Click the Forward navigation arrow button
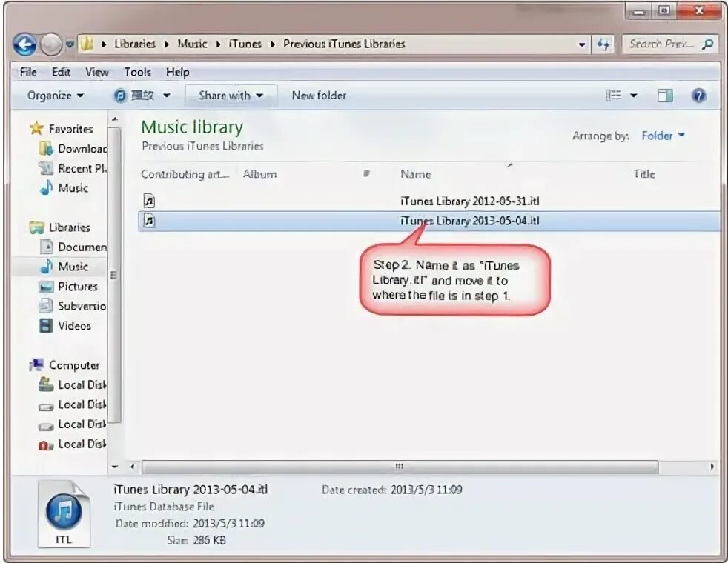Viewport: 728px width, 563px height. (x=50, y=44)
